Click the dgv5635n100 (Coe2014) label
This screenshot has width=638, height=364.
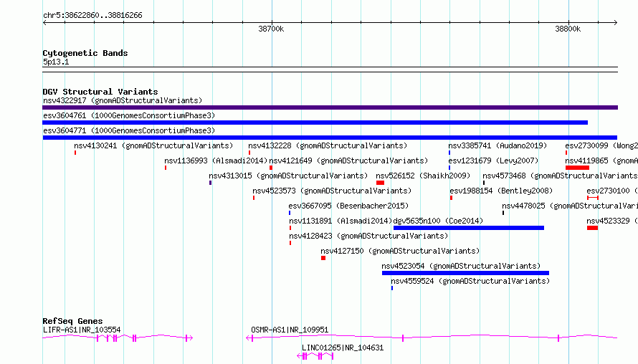438,221
